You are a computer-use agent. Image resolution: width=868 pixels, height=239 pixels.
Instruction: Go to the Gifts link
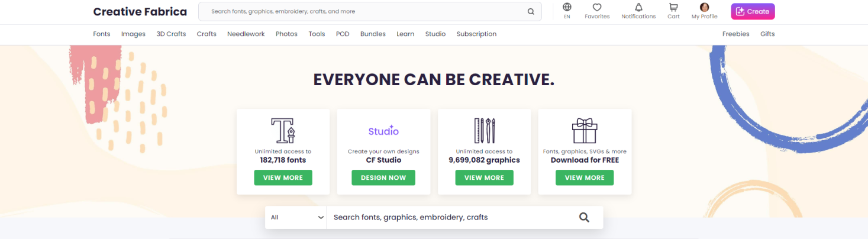click(x=767, y=34)
